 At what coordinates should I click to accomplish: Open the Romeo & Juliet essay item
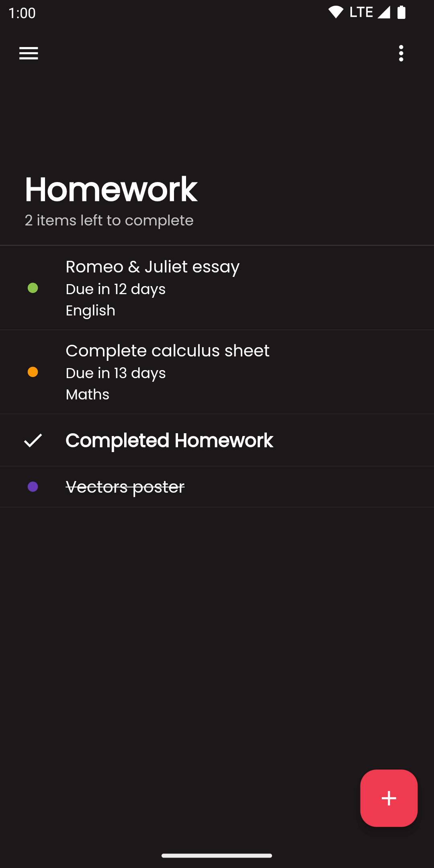[x=153, y=267]
